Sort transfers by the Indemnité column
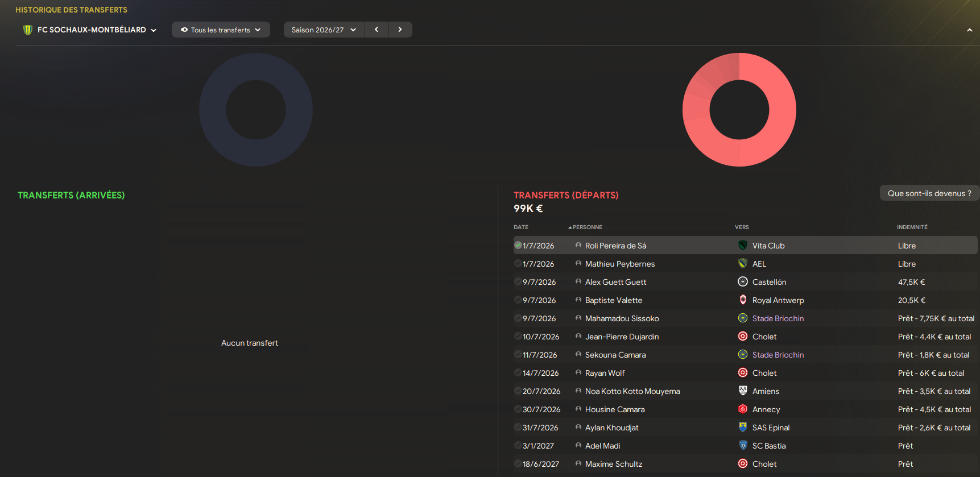The width and height of the screenshot is (980, 477). tap(912, 227)
